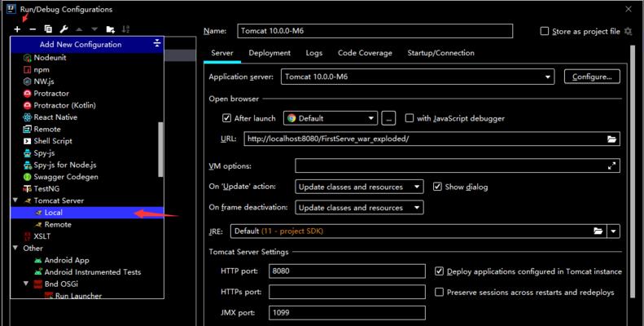The width and height of the screenshot is (644, 326).
Task: Collapse the Other tree node
Action: [x=15, y=249]
